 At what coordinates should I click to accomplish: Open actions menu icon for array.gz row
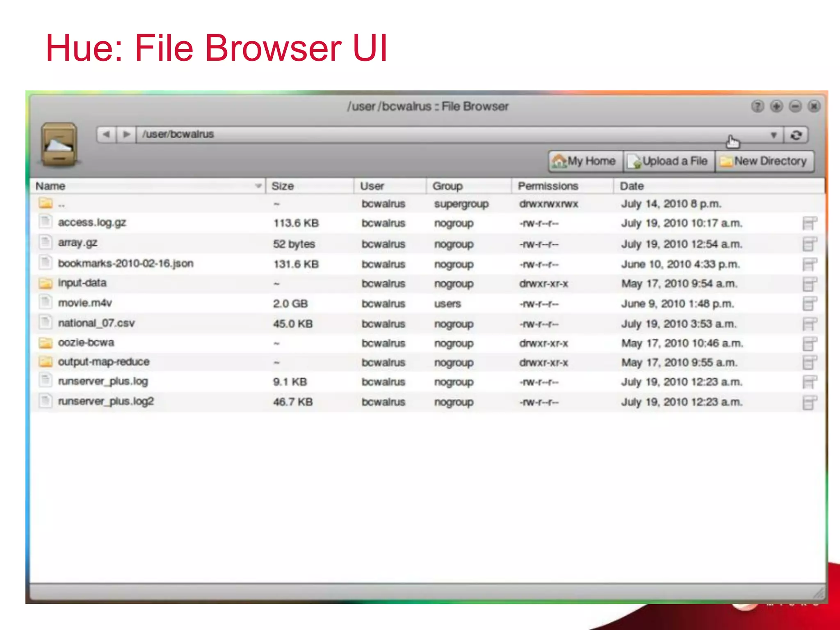tap(809, 244)
